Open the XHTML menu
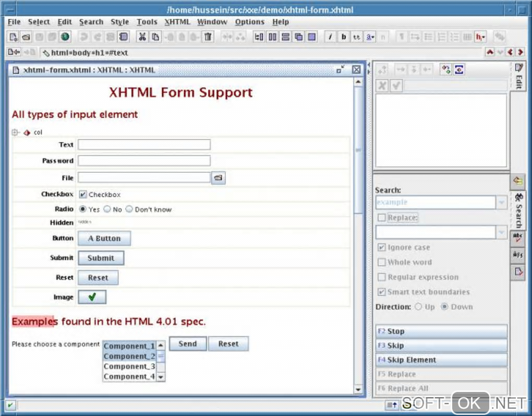 [x=177, y=22]
